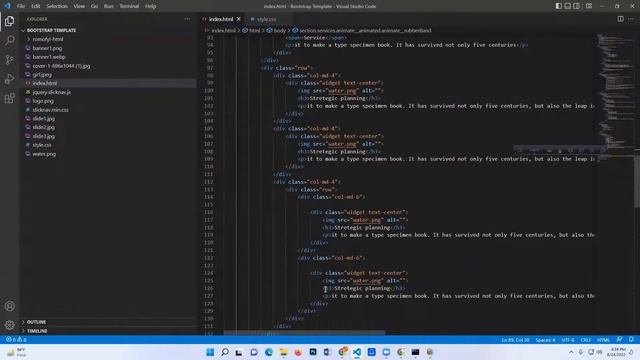Screen dimensions: 640x360
Task: Click the editor horizontal scrollbar
Action: [x=304, y=333]
